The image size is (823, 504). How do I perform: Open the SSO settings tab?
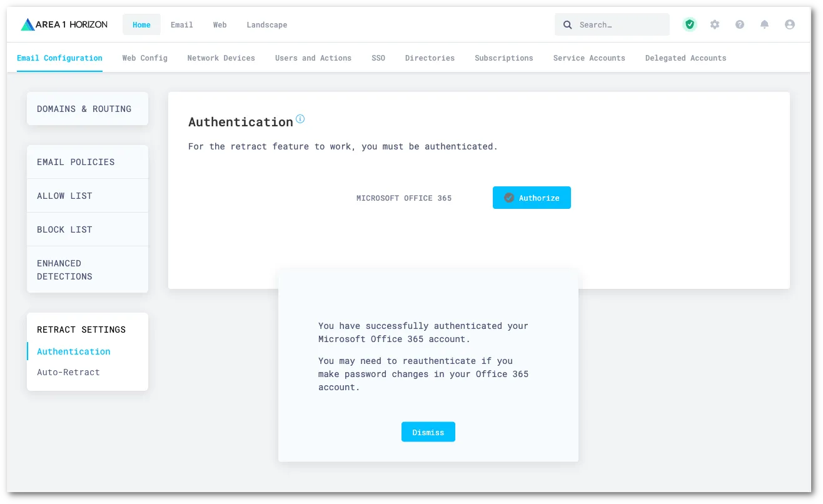[x=378, y=58]
